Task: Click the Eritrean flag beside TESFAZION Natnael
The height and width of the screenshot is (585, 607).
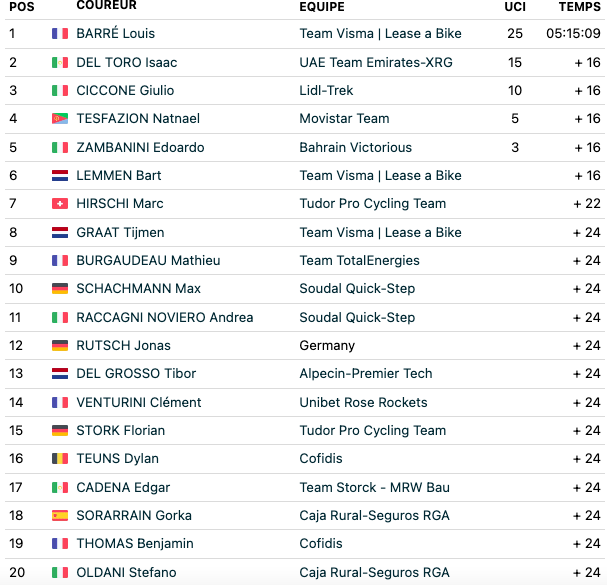Action: pyautogui.click(x=60, y=118)
